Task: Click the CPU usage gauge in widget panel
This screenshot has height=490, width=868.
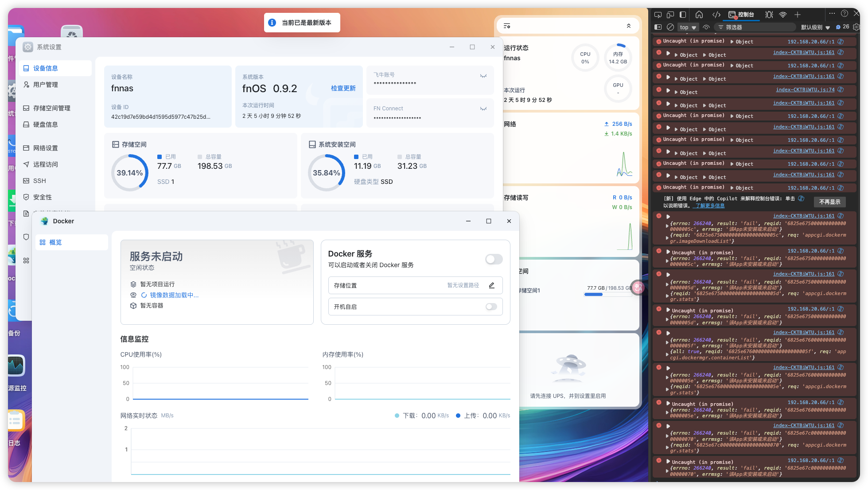Action: pos(585,58)
